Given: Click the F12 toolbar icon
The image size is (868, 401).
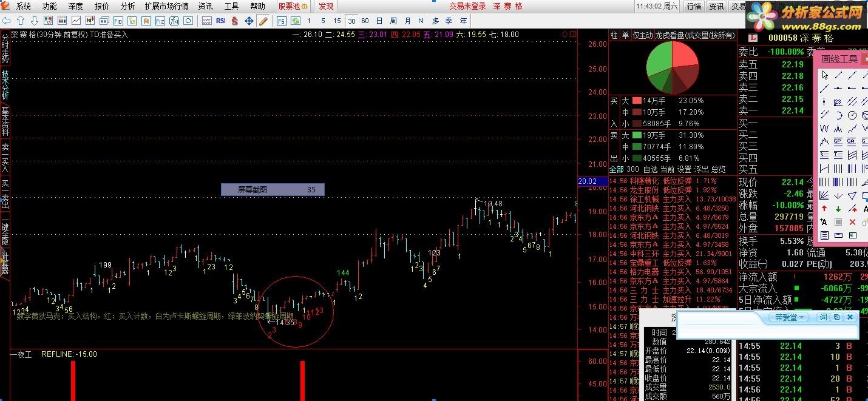Looking at the screenshot, I should coord(160,21).
